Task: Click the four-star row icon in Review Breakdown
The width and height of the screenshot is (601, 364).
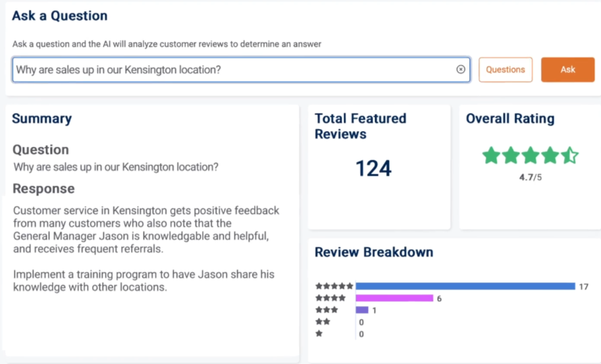Action: click(330, 298)
